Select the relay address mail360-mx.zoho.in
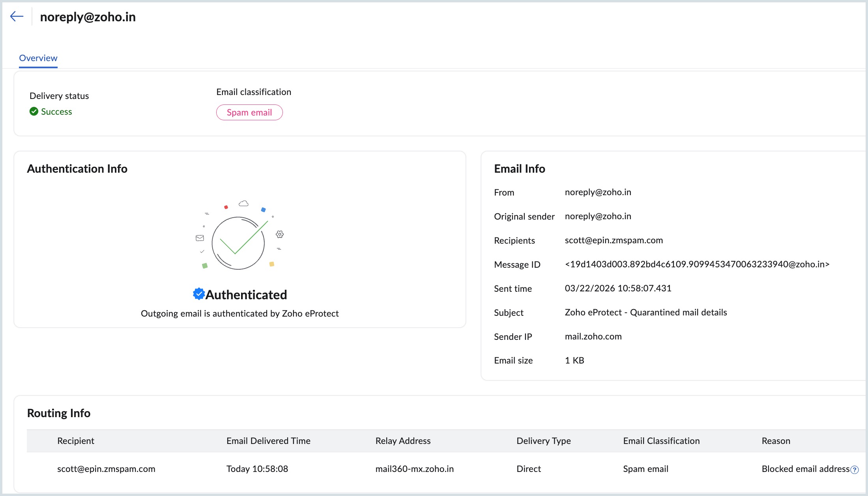This screenshot has height=496, width=868. click(415, 469)
